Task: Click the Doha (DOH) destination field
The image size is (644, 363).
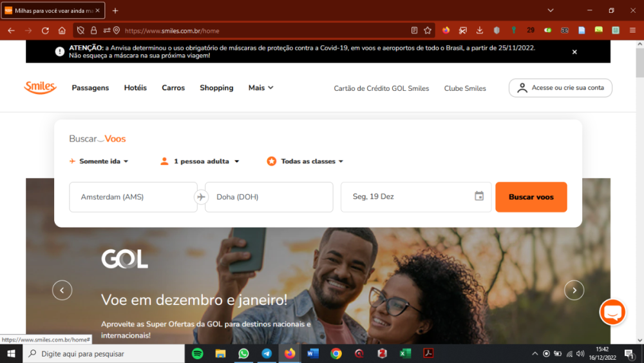Action: pyautogui.click(x=269, y=197)
